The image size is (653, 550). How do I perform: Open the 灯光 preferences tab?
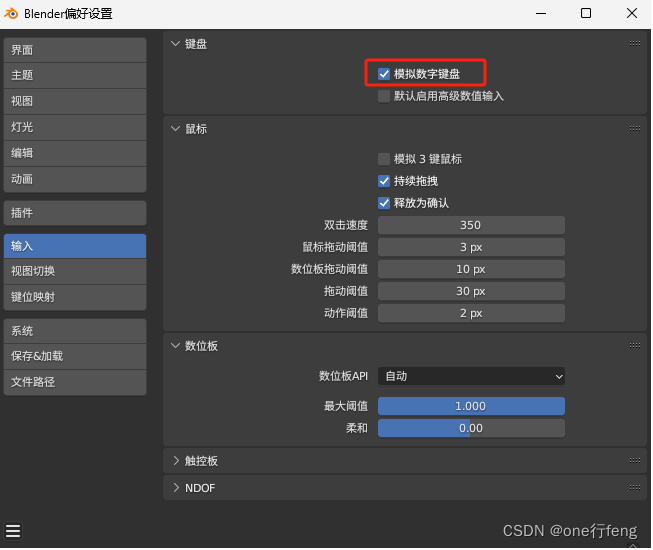coord(75,127)
